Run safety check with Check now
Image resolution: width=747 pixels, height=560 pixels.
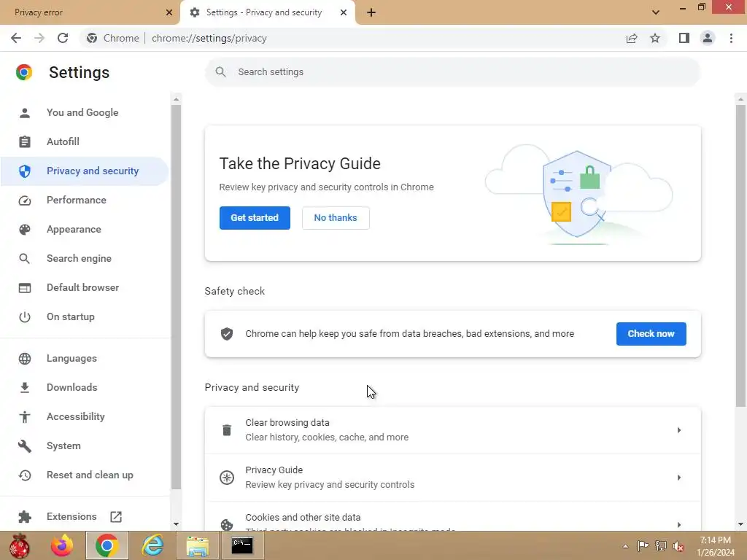click(x=651, y=334)
